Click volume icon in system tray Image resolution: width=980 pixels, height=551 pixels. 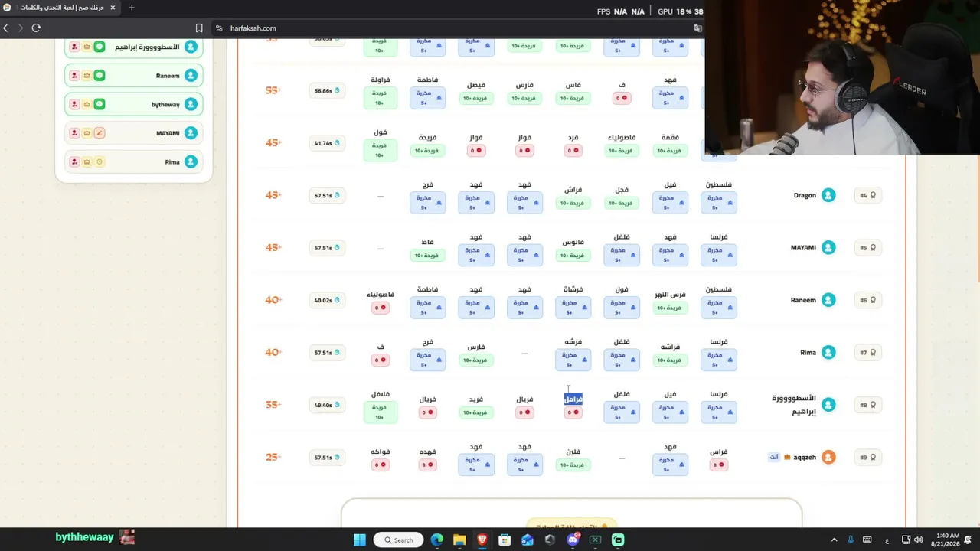[x=918, y=540]
